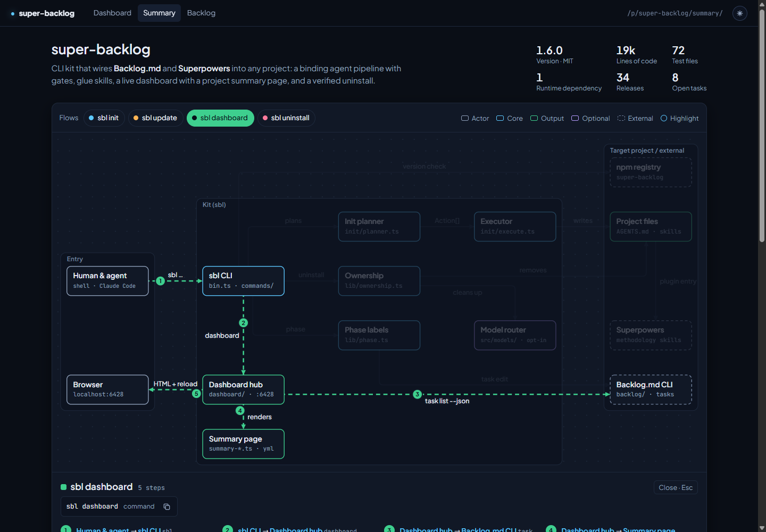The height and width of the screenshot is (532, 766).
Task: Click the Optional legend item
Action: [590, 119]
